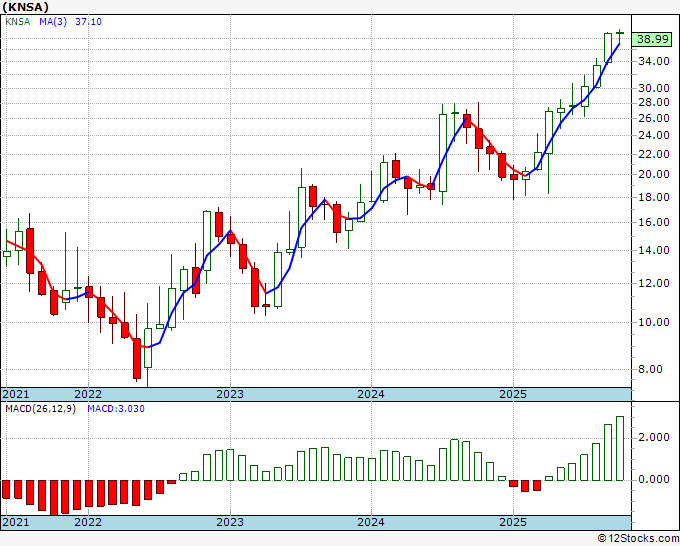
Task: Click 2024 on the MACD timeline
Action: pyautogui.click(x=371, y=522)
